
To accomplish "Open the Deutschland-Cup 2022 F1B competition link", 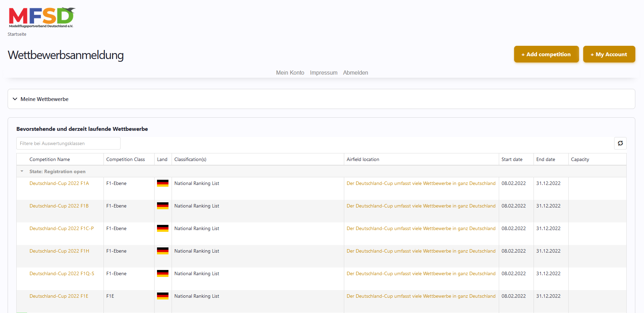I will pyautogui.click(x=59, y=206).
